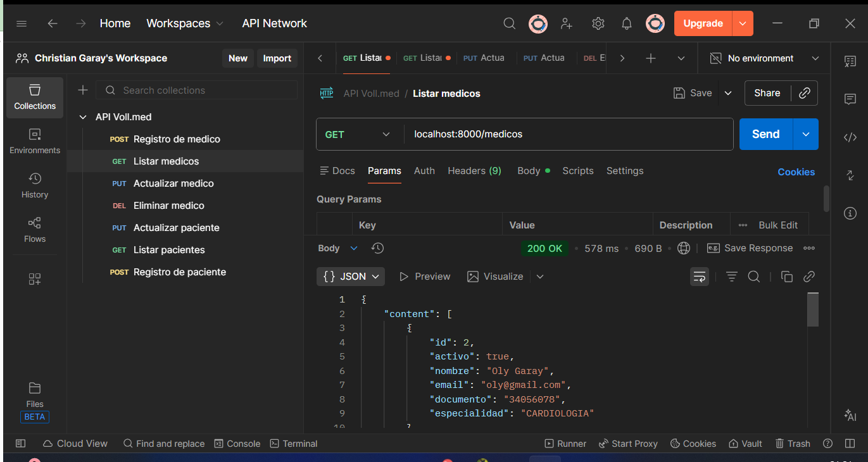This screenshot has width=868, height=462.
Task: Click the Search collections input field
Action: click(196, 91)
